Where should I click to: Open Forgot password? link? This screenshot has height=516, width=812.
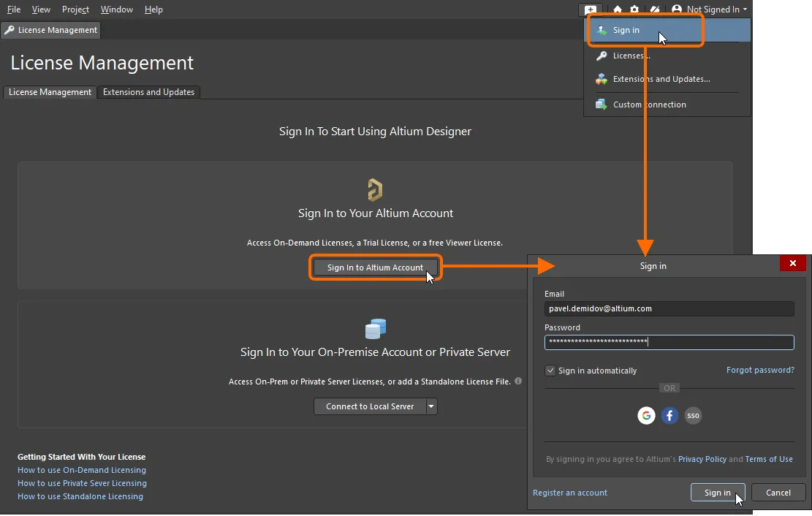pyautogui.click(x=760, y=370)
